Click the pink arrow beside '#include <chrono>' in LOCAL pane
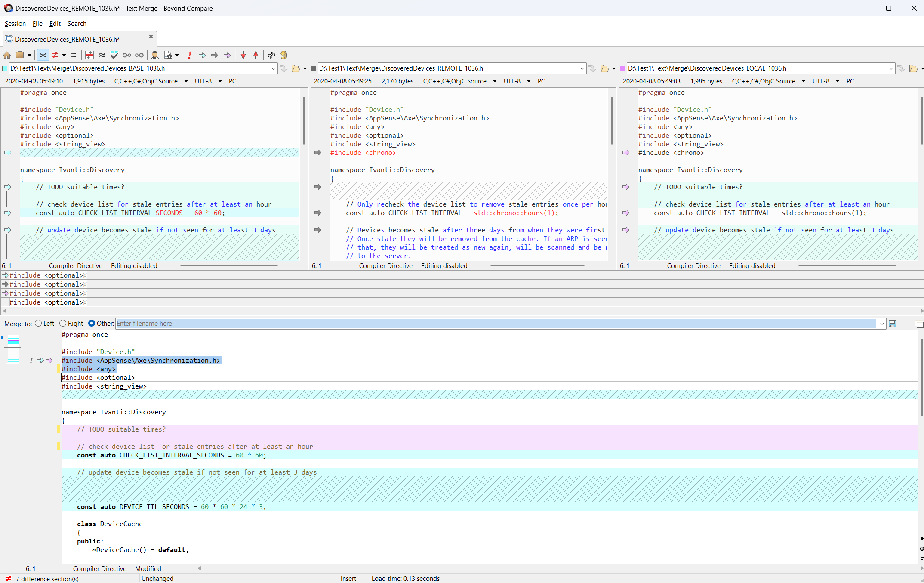Screen dimensions: 924x583 tap(626, 153)
